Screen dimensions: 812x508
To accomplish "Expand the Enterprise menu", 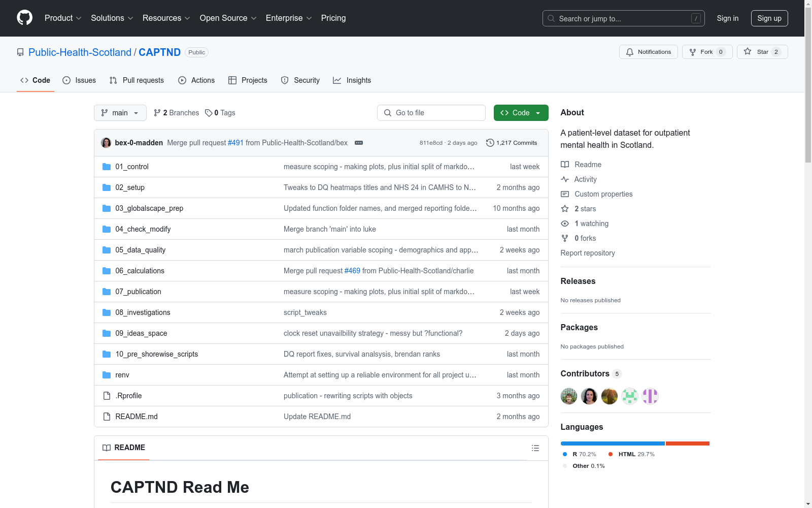I will tap(289, 18).
